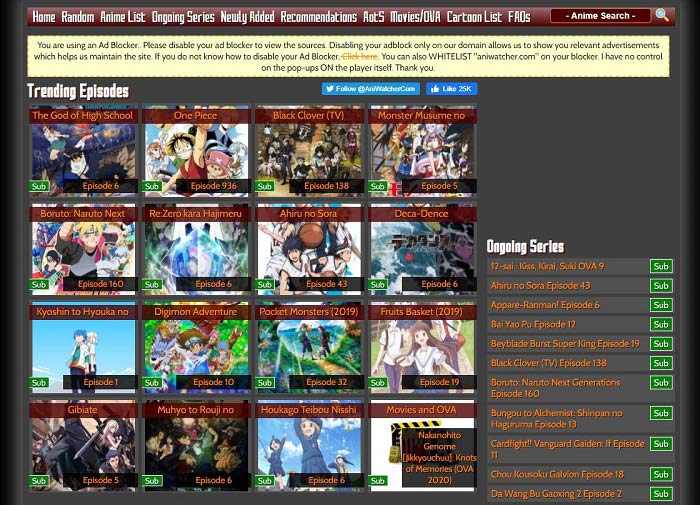Open Beyblade Burst Super King Episode 19 link
This screenshot has height=505, width=700.
[565, 344]
